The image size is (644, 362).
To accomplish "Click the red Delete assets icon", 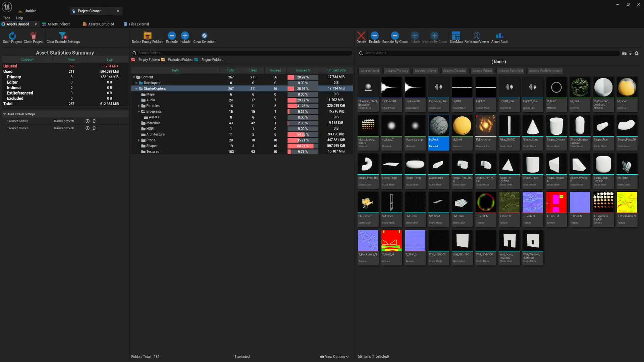I will pyautogui.click(x=361, y=36).
